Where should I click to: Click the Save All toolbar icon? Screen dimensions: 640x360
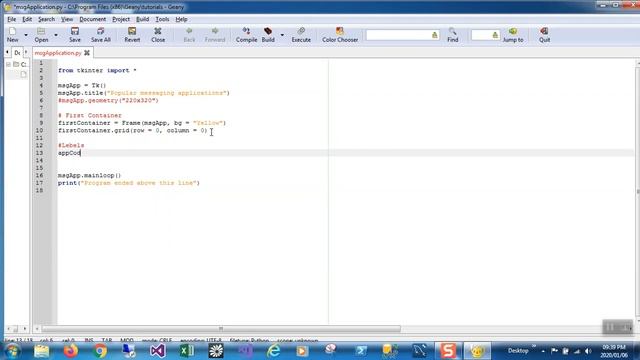tap(100, 35)
